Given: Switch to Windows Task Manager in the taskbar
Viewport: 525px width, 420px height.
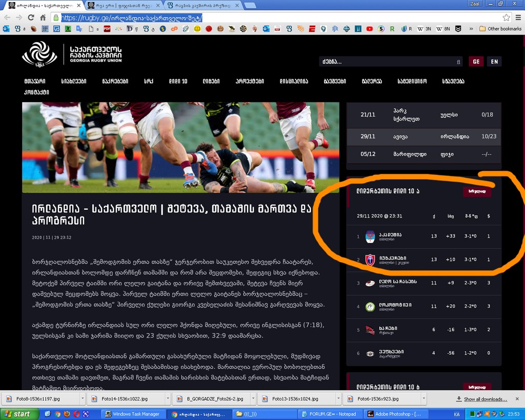Looking at the screenshot, I should 133,414.
